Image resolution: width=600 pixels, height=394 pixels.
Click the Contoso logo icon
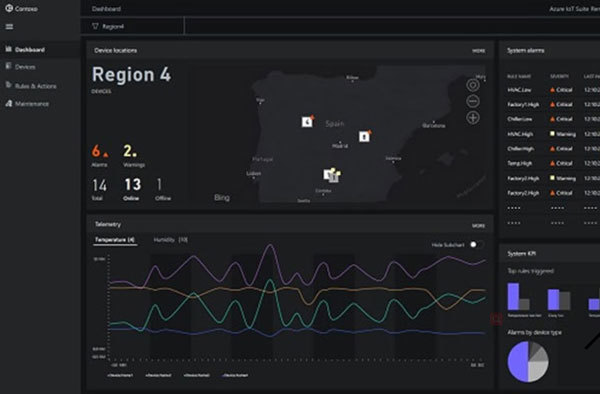(x=9, y=8)
